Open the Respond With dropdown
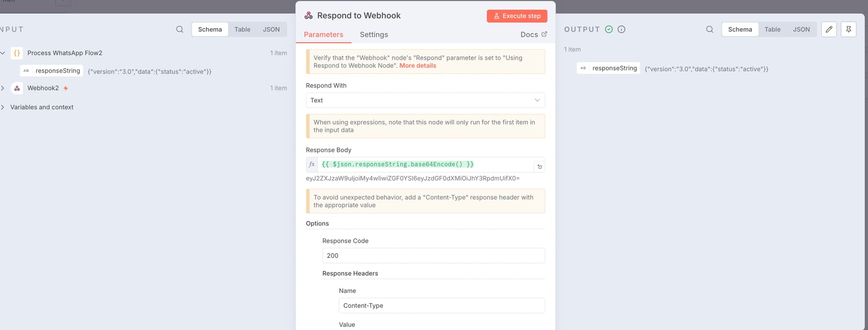The height and width of the screenshot is (330, 868). coord(425,100)
